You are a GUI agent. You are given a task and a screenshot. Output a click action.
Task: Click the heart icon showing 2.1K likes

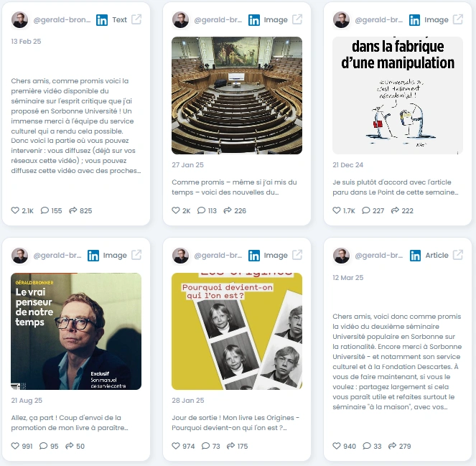15,210
